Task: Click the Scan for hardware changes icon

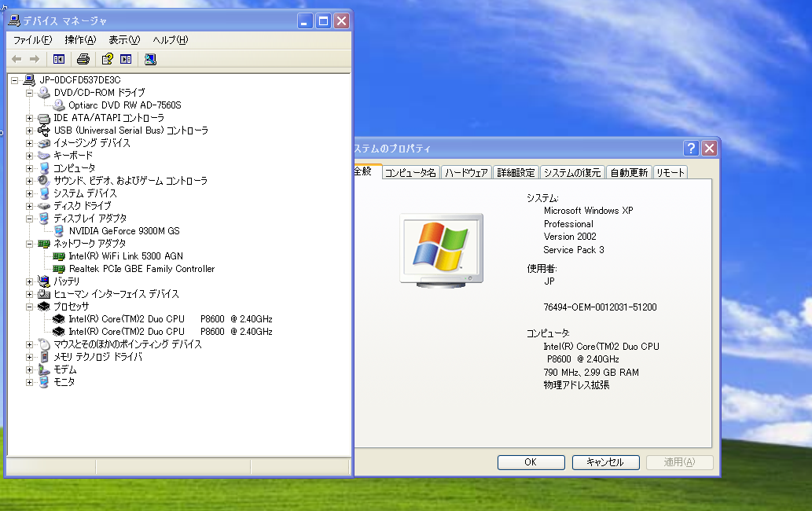Action: click(x=150, y=59)
